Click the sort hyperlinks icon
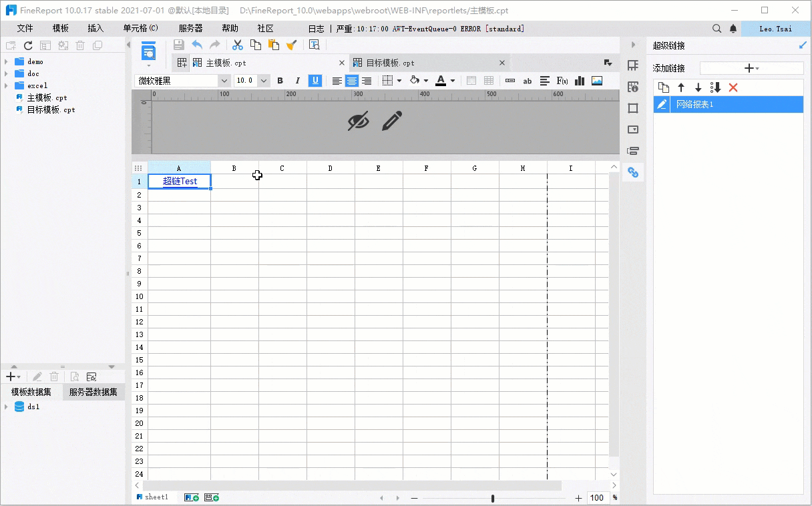Image resolution: width=812 pixels, height=506 pixels. (716, 87)
